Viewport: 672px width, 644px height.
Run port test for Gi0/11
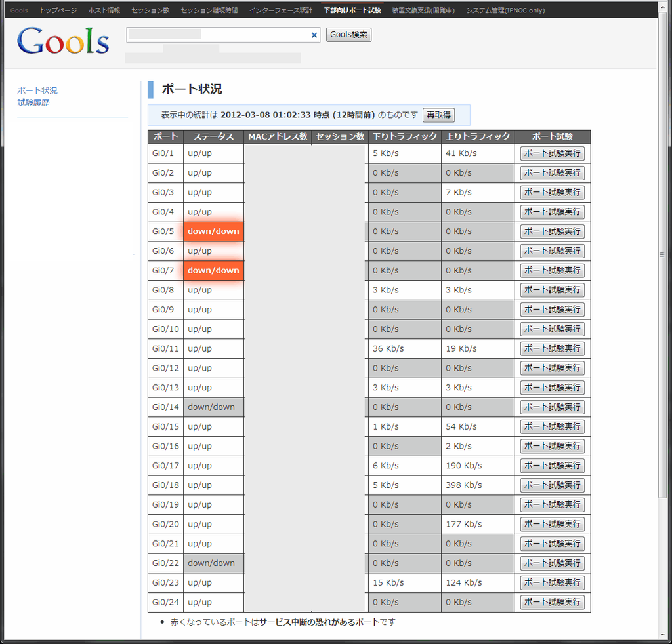[x=553, y=348]
